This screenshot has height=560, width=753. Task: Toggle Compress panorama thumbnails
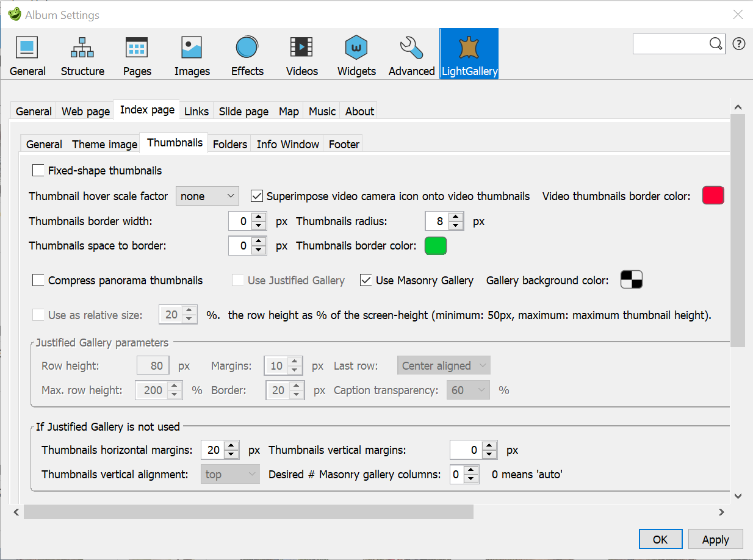coord(38,281)
